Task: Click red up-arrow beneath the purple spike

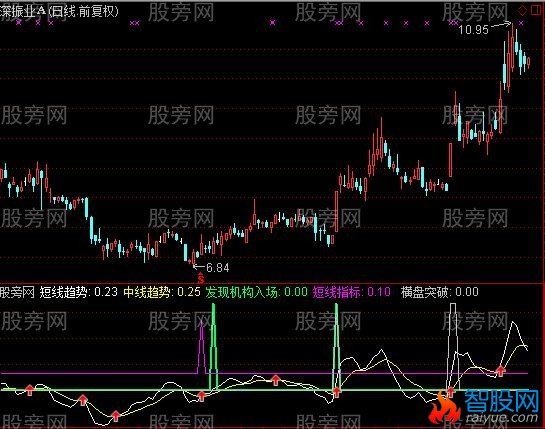Action: click(202, 395)
